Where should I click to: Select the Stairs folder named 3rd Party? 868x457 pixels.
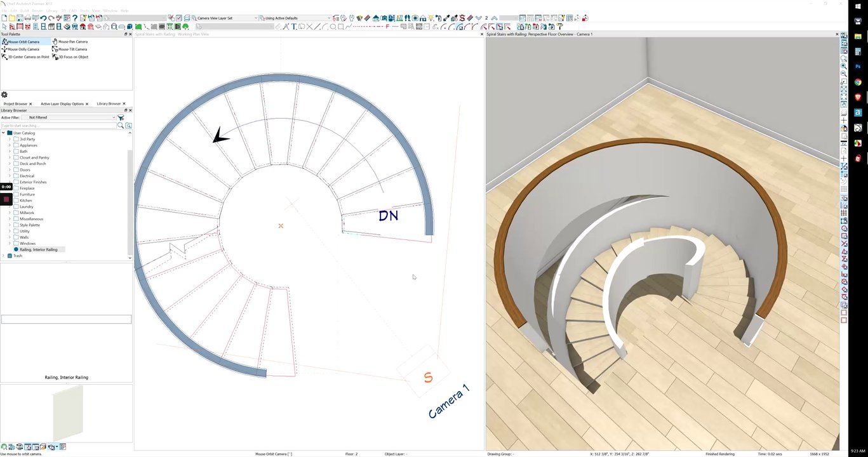coord(27,140)
